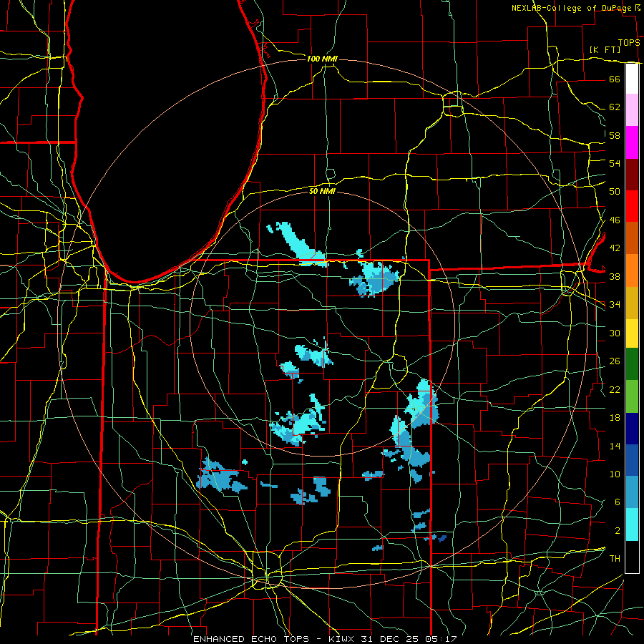Click the white swatch in the tops legend

coord(632,79)
